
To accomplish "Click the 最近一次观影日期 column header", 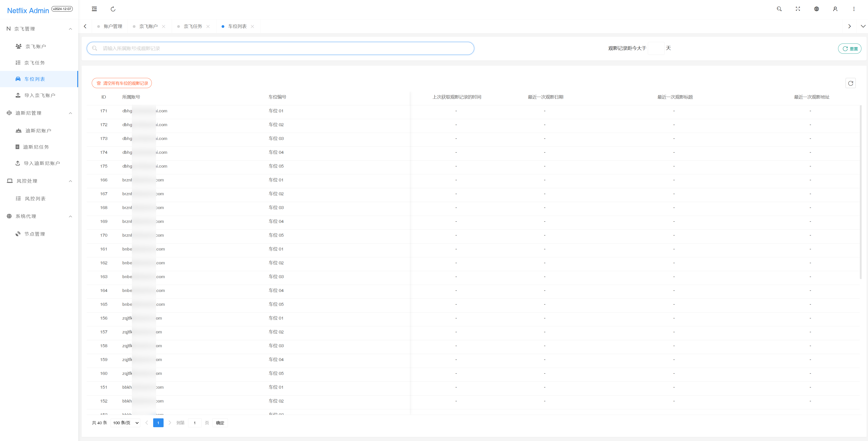I will coord(545,97).
